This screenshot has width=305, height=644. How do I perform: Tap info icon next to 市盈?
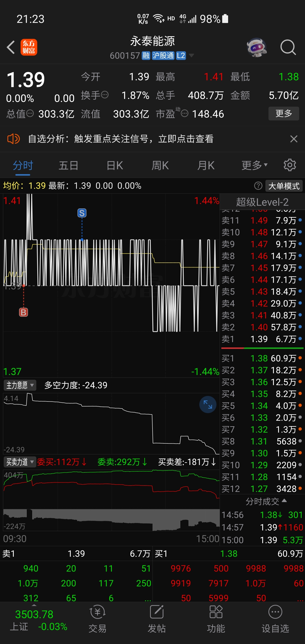[x=184, y=114]
